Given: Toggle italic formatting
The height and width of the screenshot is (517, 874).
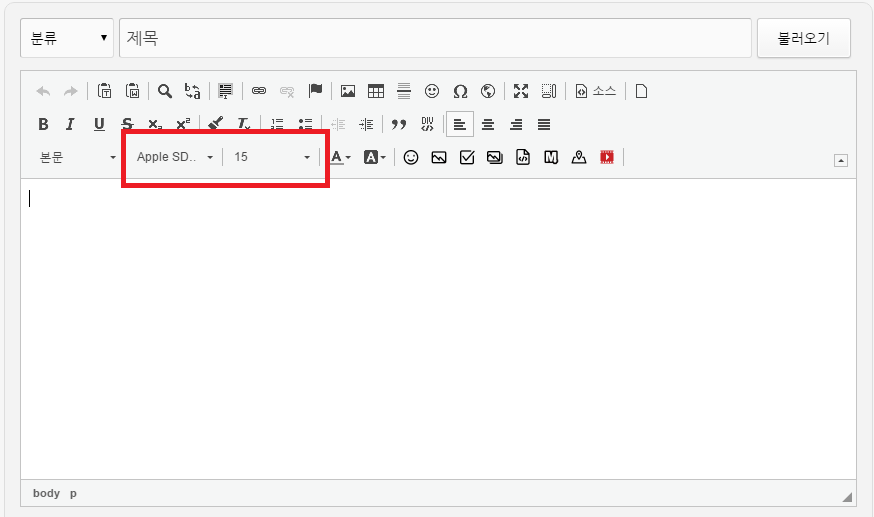Looking at the screenshot, I should (x=70, y=125).
